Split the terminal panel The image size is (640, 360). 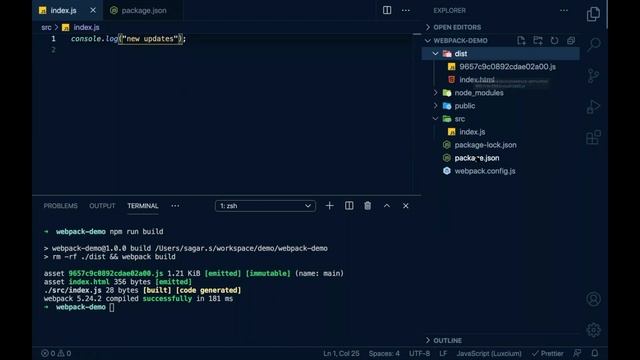pyautogui.click(x=349, y=206)
